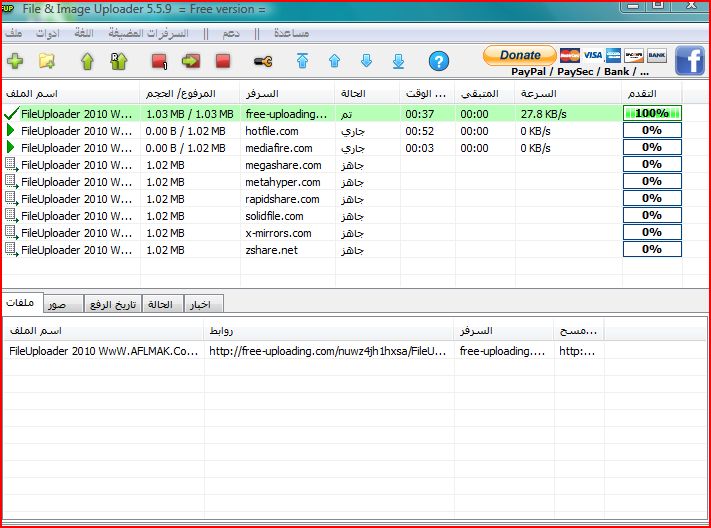Click the المرفوع/الحجم column header

(190, 93)
